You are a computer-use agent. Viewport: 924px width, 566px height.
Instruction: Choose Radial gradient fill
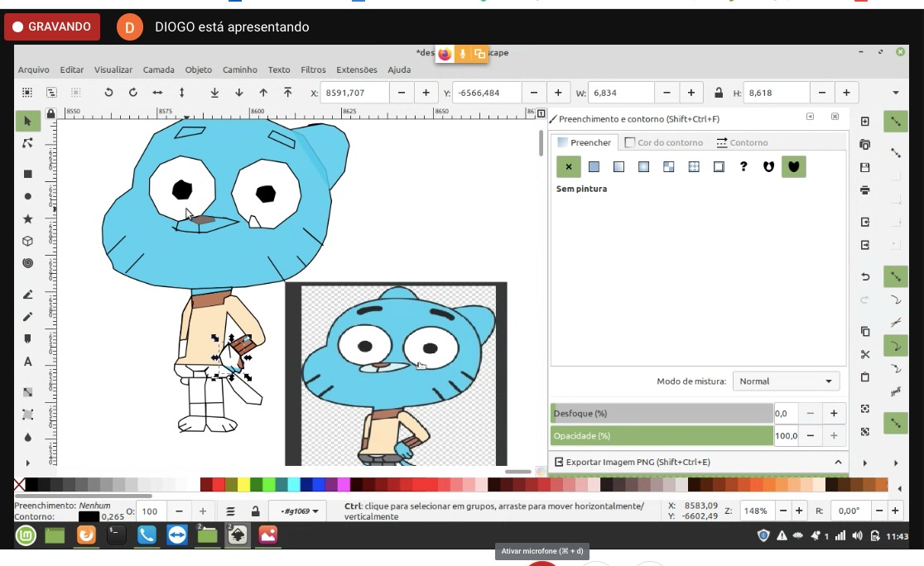point(643,166)
